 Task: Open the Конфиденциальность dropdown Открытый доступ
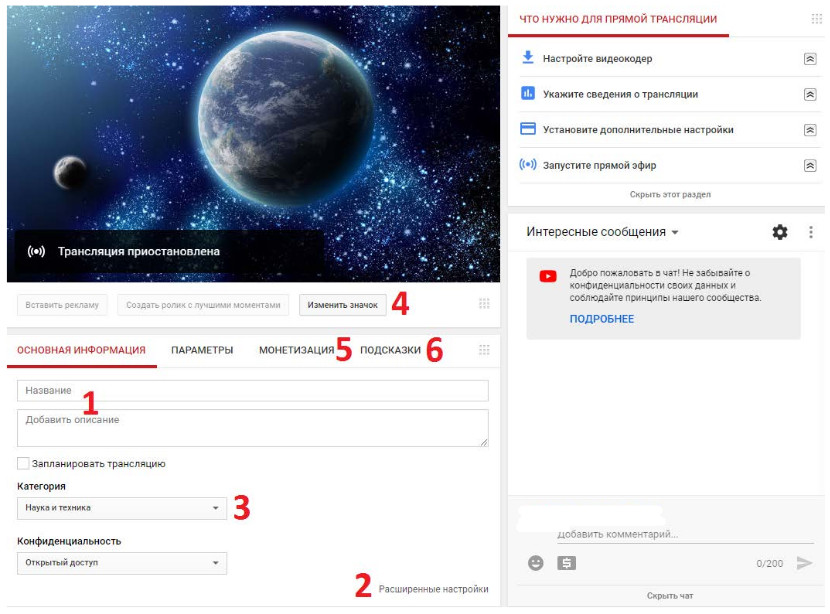tap(122, 563)
